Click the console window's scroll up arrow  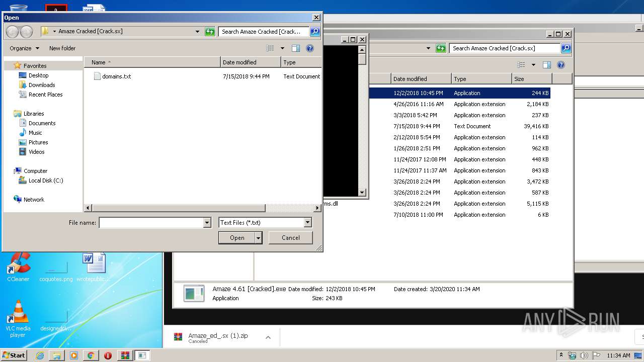coord(362,49)
